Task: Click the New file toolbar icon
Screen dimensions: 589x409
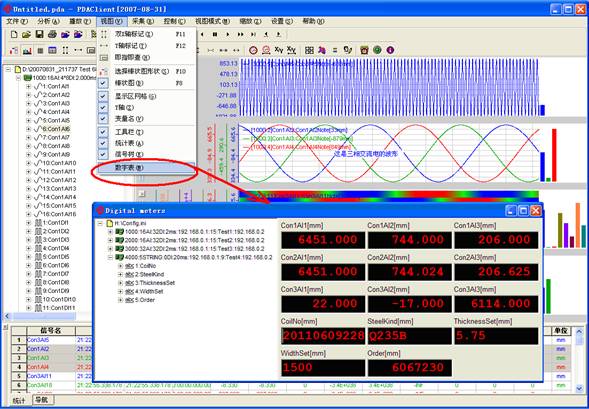Action: (14, 35)
